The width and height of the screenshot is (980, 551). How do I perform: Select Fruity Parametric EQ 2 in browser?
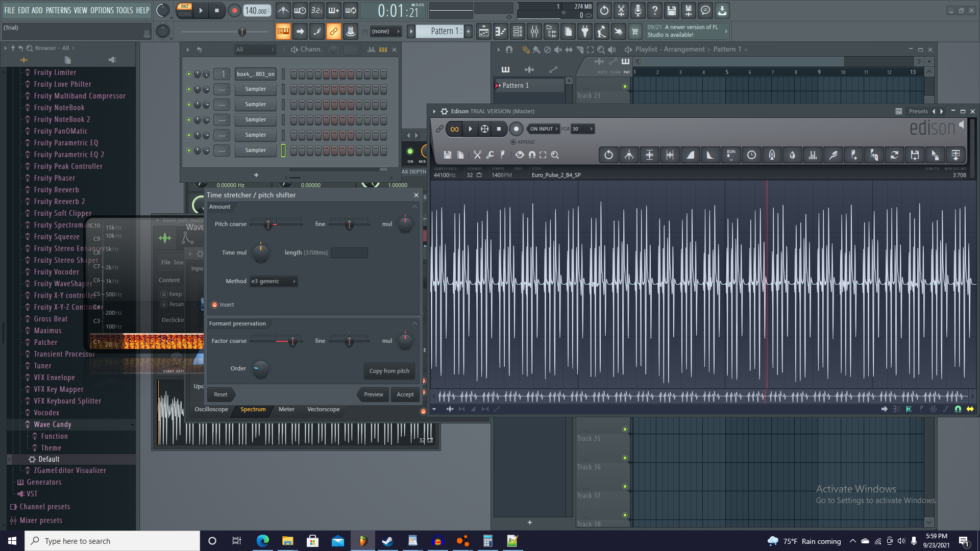69,155
